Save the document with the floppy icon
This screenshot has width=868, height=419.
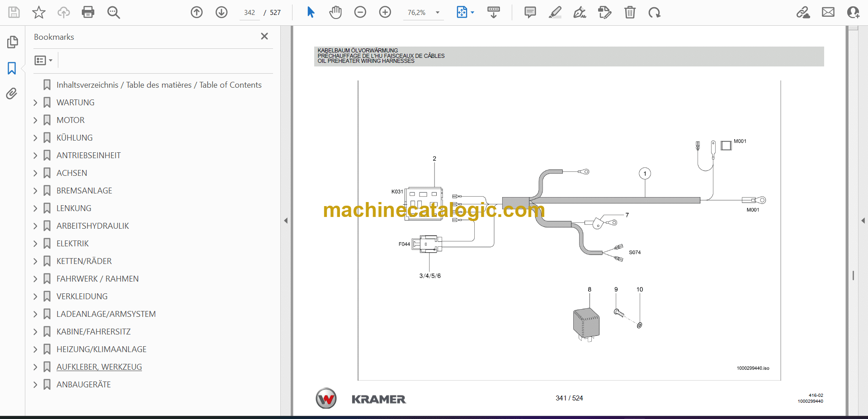coord(14,12)
